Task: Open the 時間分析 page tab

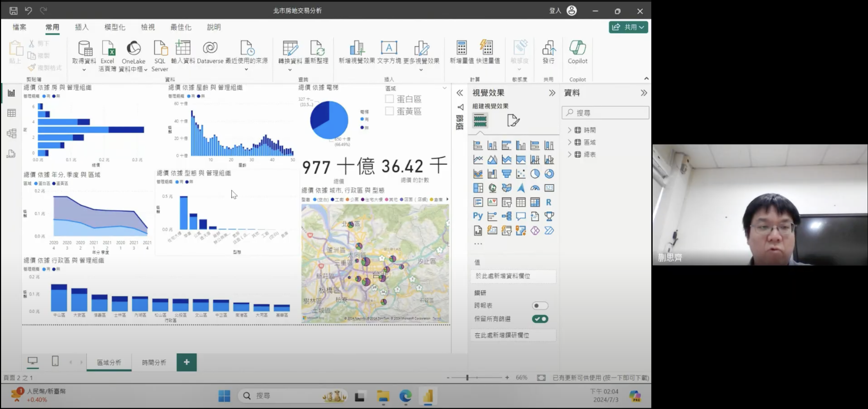Action: click(x=154, y=362)
